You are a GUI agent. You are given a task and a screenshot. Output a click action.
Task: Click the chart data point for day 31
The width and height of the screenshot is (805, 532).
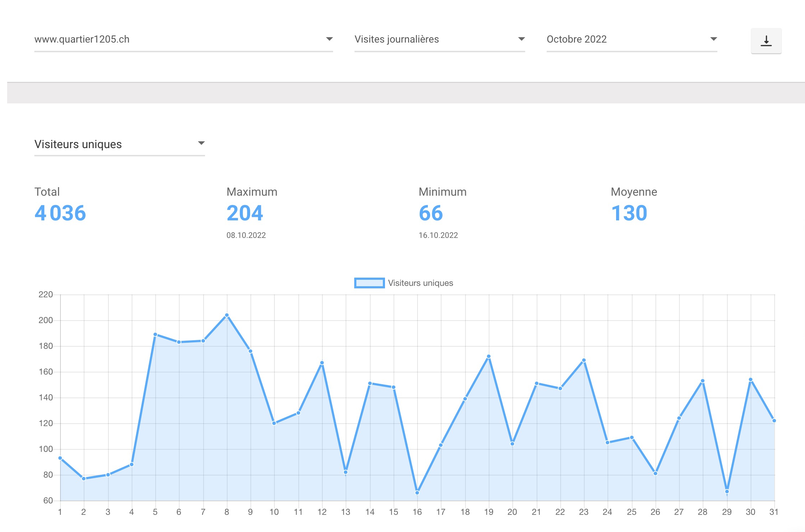coord(774,421)
